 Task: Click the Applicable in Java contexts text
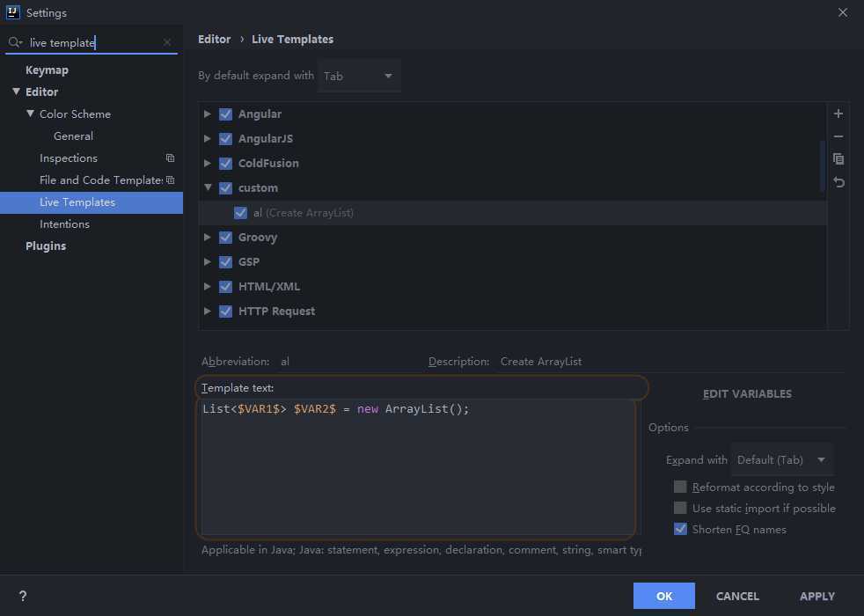pyautogui.click(x=421, y=550)
